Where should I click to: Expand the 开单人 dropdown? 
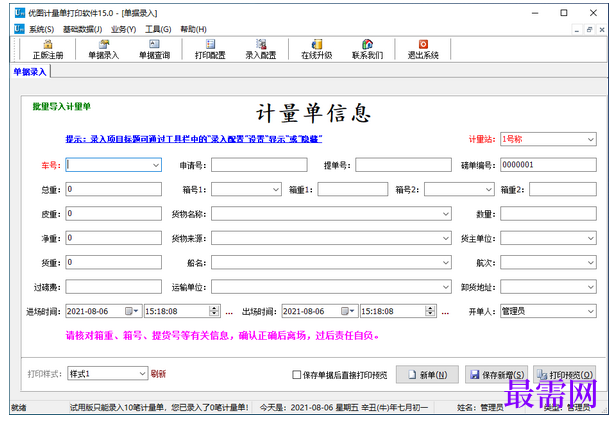click(590, 311)
